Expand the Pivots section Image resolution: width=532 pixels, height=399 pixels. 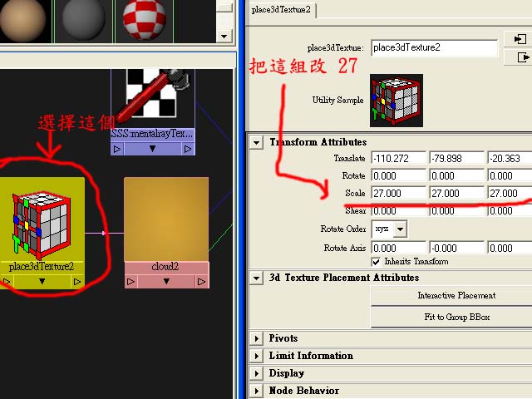[257, 338]
